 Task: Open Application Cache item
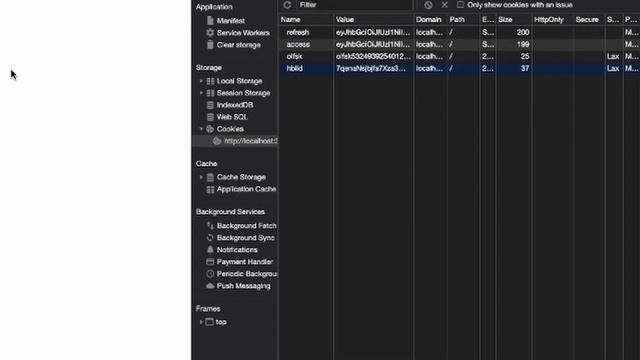tap(247, 189)
